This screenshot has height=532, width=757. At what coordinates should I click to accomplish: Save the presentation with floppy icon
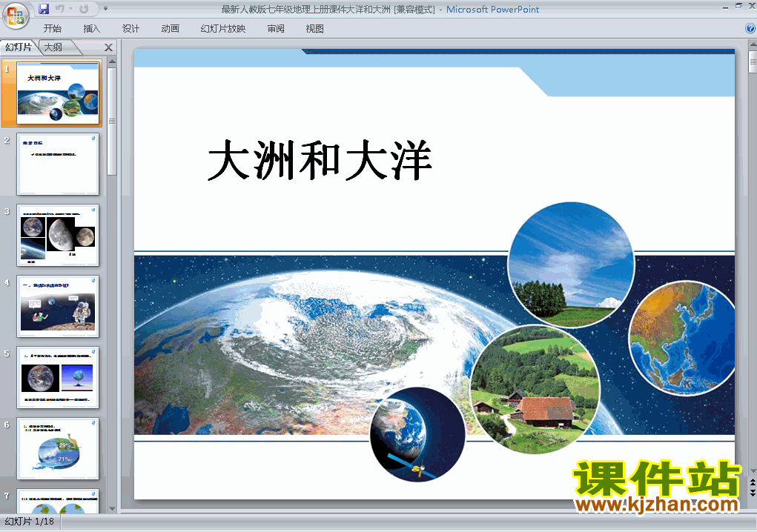point(44,9)
